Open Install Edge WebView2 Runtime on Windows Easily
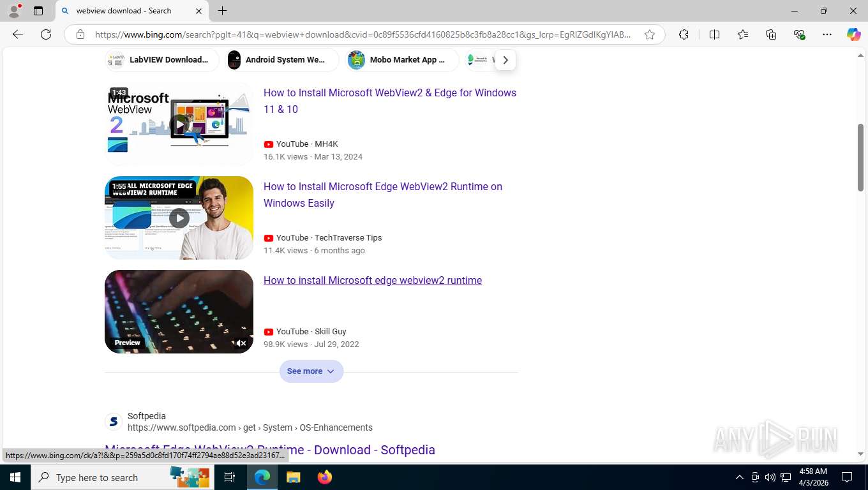 point(383,195)
